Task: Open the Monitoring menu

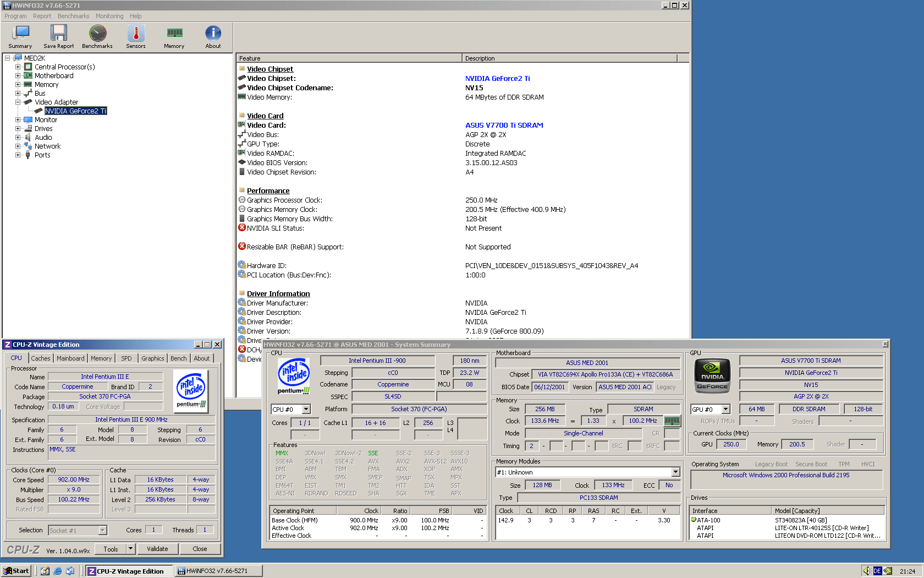Action: point(109,16)
